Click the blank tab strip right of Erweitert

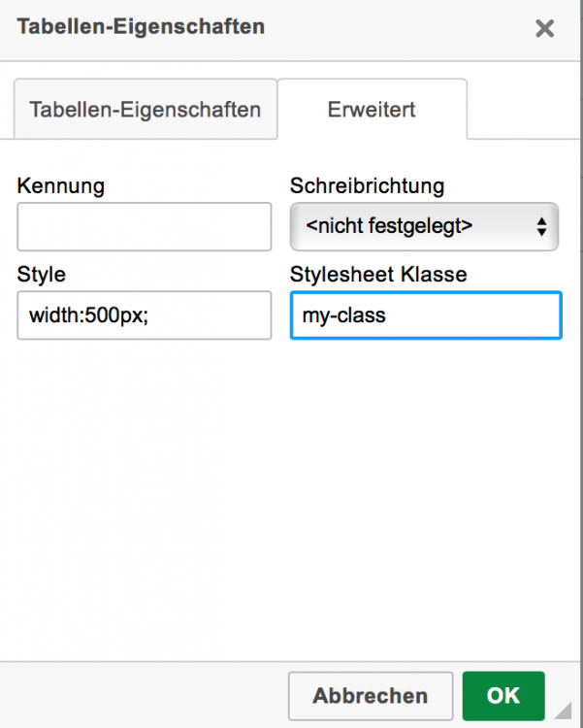click(524, 109)
